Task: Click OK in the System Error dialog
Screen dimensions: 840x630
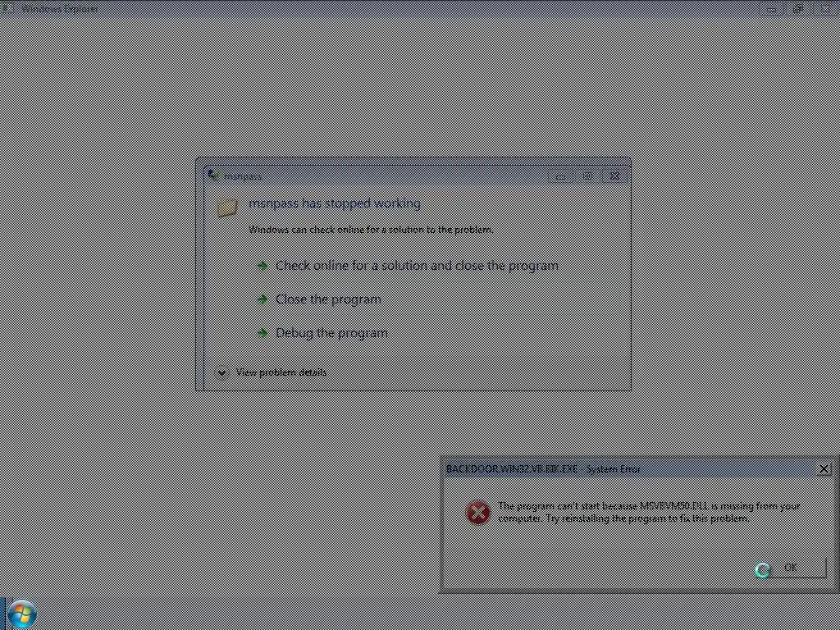Action: click(x=791, y=568)
